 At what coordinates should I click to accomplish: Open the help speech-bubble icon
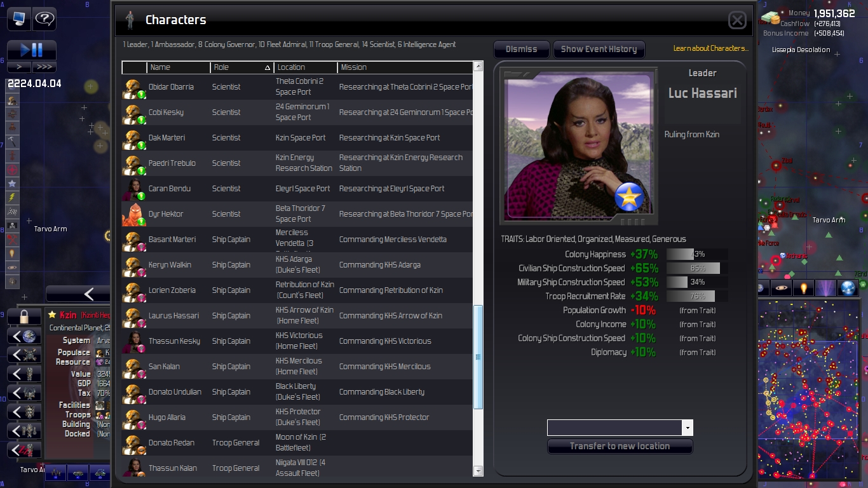coord(44,19)
